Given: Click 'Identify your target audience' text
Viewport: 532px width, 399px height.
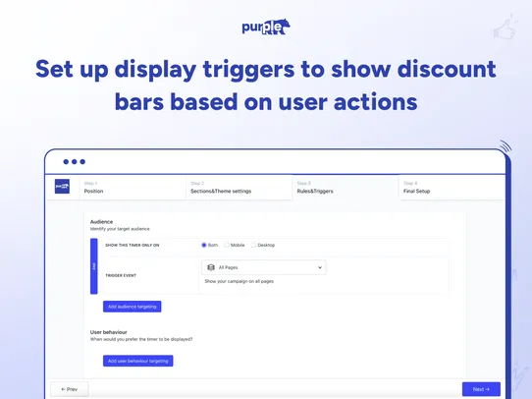Looking at the screenshot, I should click(120, 229).
